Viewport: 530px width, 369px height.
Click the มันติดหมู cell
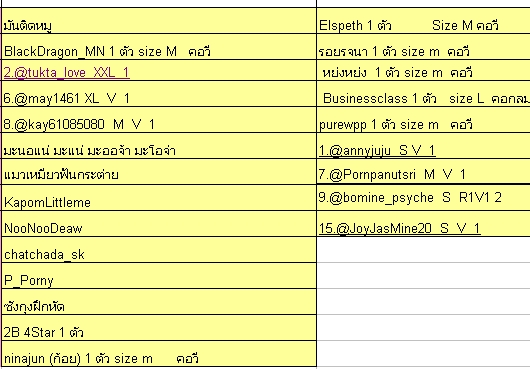tap(159, 21)
